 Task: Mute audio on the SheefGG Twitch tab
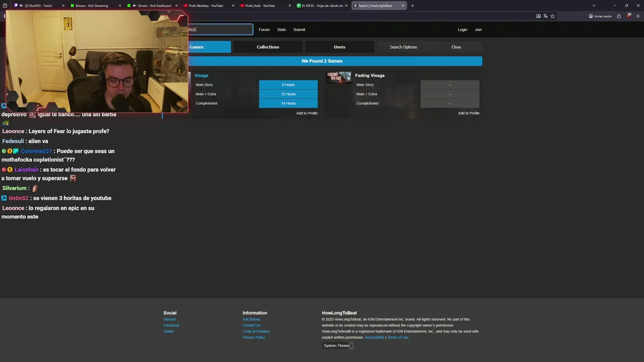[x=21, y=6]
